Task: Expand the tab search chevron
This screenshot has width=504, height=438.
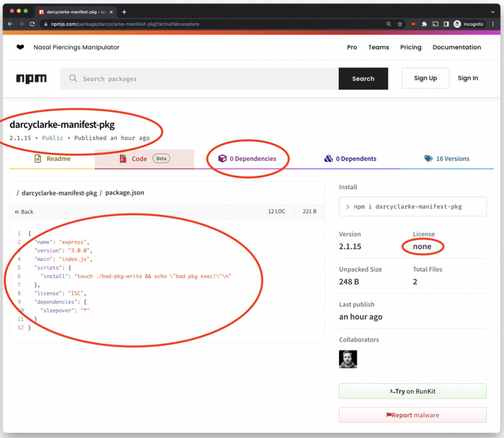Action: pyautogui.click(x=493, y=12)
